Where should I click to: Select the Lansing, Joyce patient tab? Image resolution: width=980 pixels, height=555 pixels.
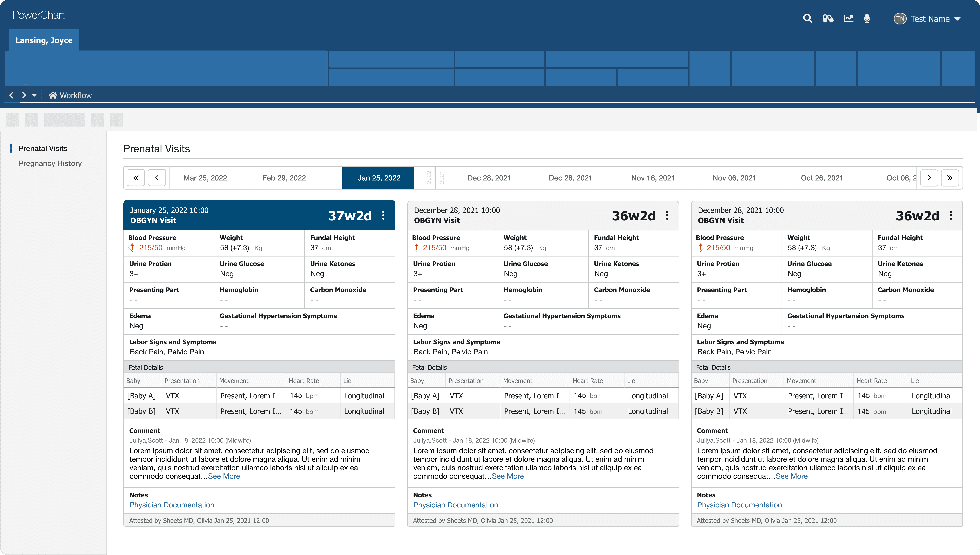44,40
